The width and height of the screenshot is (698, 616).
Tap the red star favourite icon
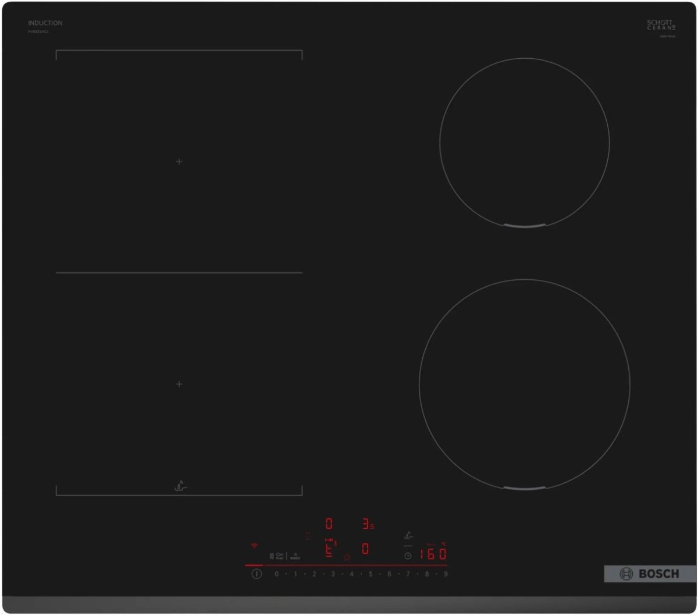pos(347,557)
